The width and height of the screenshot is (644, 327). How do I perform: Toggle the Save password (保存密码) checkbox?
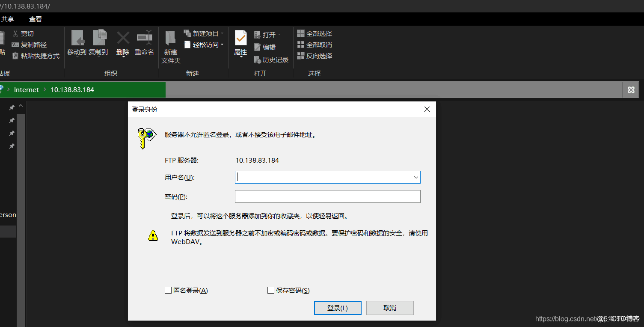click(x=270, y=290)
